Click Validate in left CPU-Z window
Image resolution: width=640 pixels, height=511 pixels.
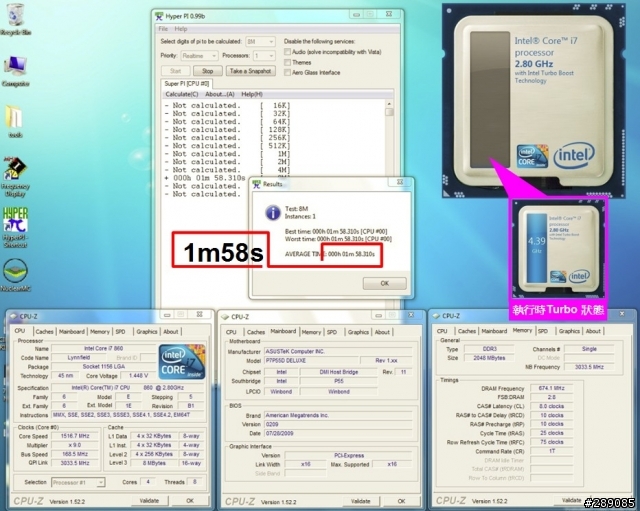coord(149,501)
